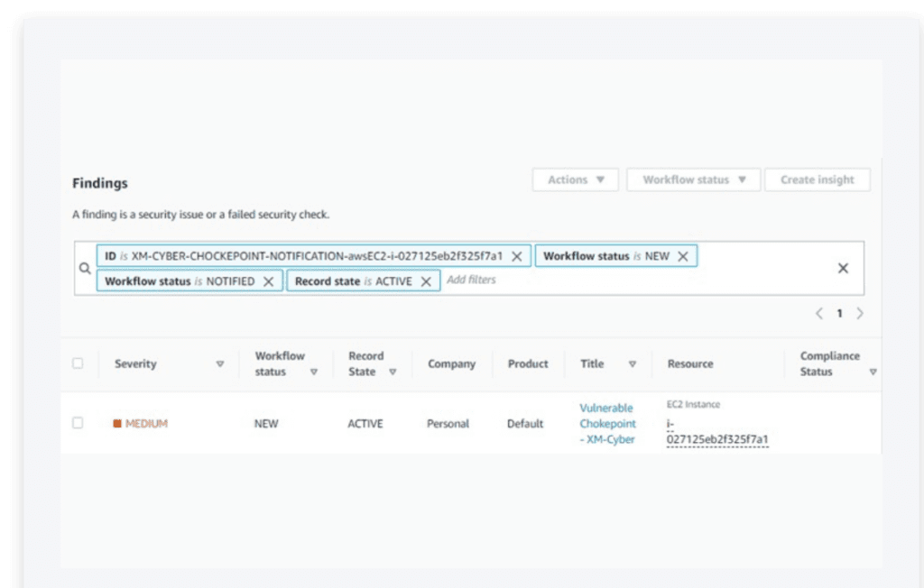Click the search magnifier icon in filter bar
This screenshot has width=924, height=588.
point(84,268)
